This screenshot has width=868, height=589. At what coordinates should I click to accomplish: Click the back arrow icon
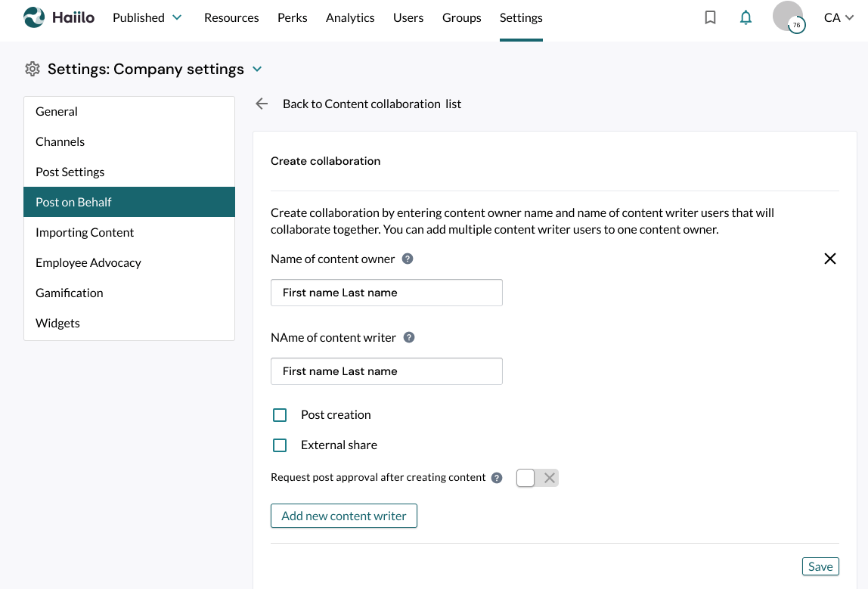click(x=262, y=104)
